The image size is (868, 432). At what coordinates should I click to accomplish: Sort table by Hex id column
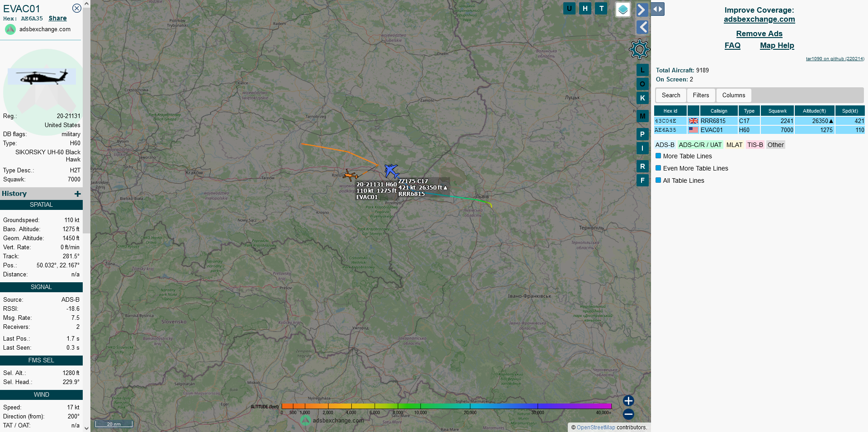click(670, 111)
